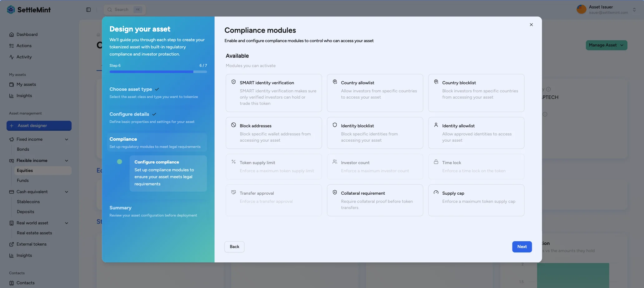Click the Activity pulse icon in sidebar
Screen dimensions: 644x288
pos(12,57)
